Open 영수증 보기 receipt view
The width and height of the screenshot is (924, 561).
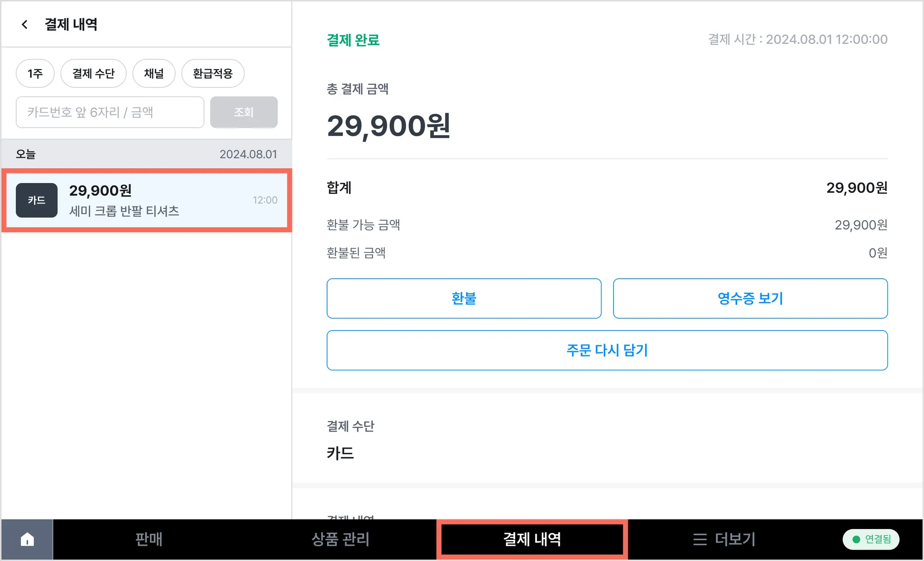coord(750,299)
